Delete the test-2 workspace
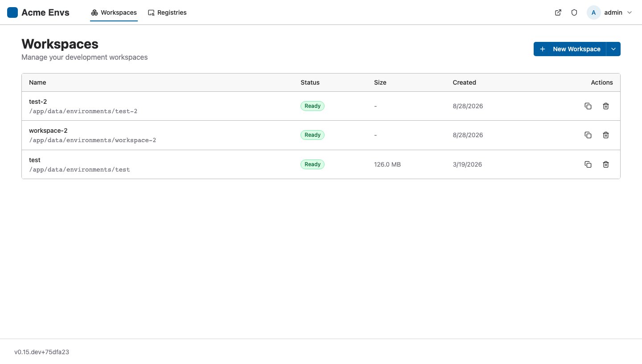Image resolution: width=642 pixels, height=364 pixels. click(x=606, y=106)
